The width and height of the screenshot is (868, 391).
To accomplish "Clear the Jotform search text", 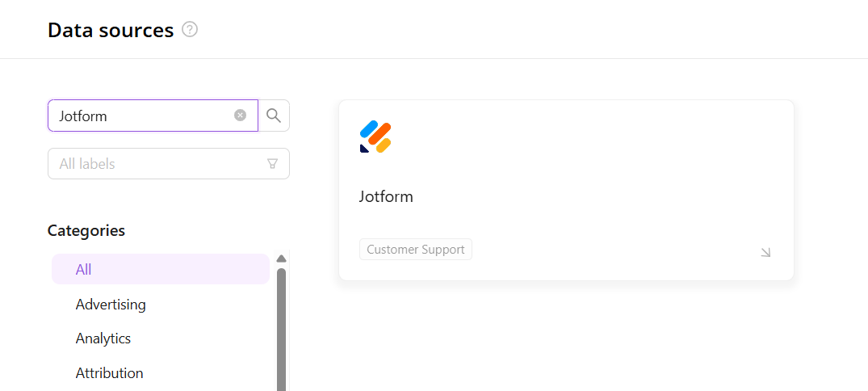I will click(240, 116).
